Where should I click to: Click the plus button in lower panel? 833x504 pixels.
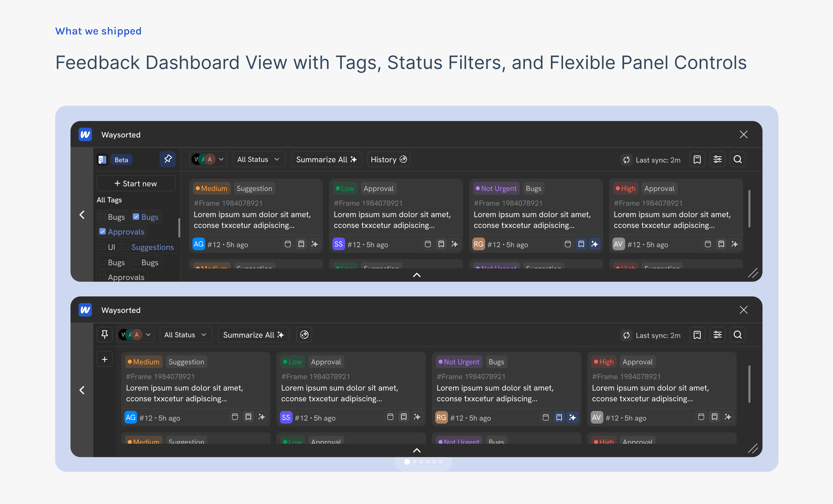pos(104,359)
